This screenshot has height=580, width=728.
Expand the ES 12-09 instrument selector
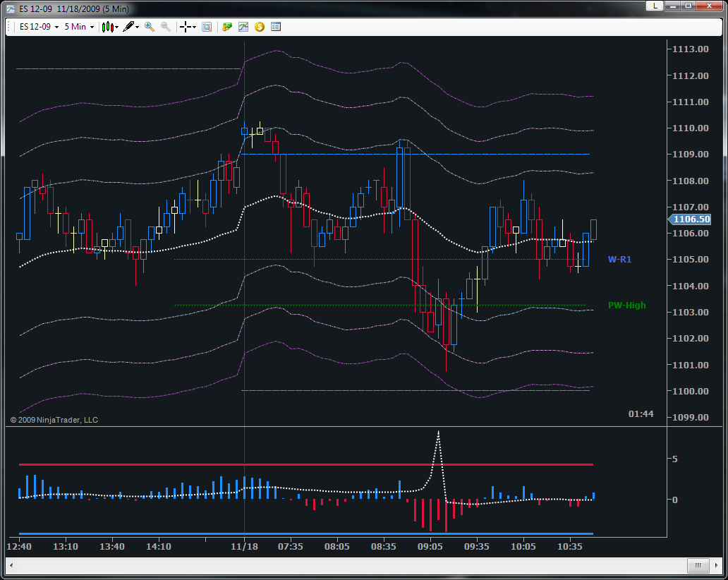tap(39, 27)
